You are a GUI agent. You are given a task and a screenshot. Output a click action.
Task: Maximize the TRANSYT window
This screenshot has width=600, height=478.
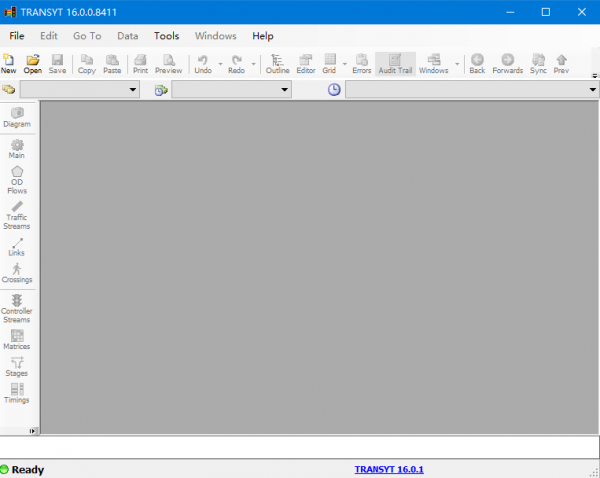tap(546, 12)
